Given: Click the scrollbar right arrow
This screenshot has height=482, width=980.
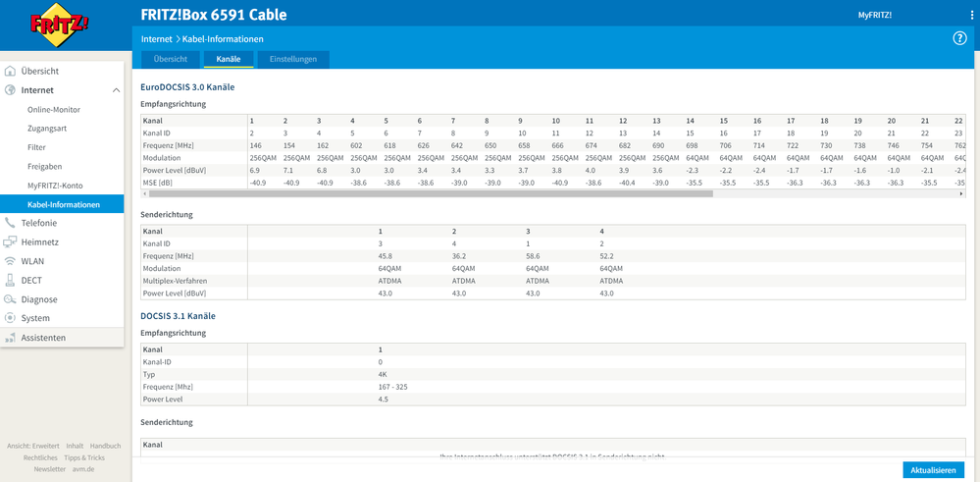Looking at the screenshot, I should click(961, 194).
